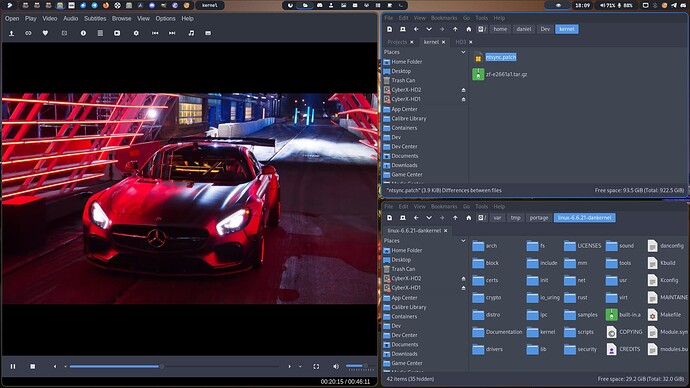Screen dimensions: 690x388
Task: Open media info icon in player toolbar
Action: coord(83,33)
